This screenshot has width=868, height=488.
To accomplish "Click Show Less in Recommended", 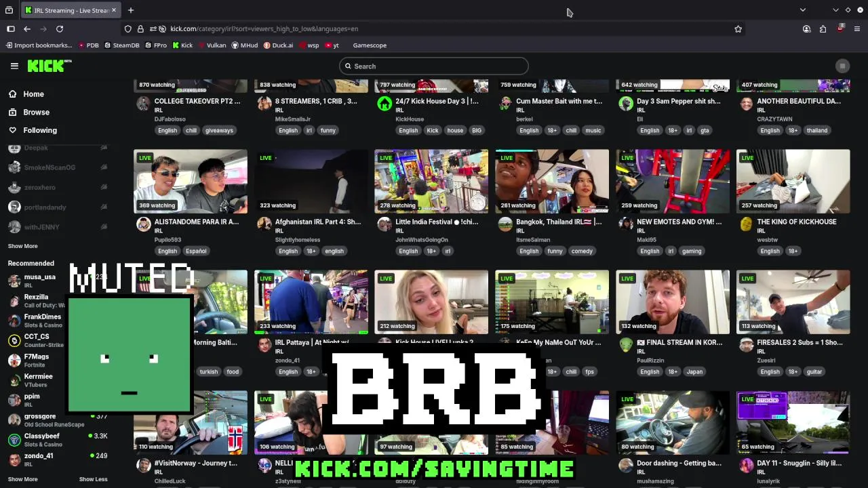I will coord(93,479).
